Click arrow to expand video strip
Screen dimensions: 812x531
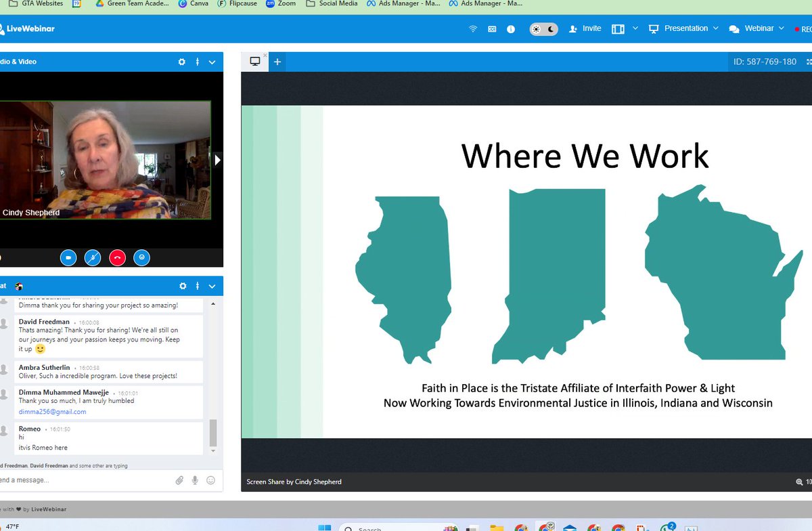pos(218,161)
